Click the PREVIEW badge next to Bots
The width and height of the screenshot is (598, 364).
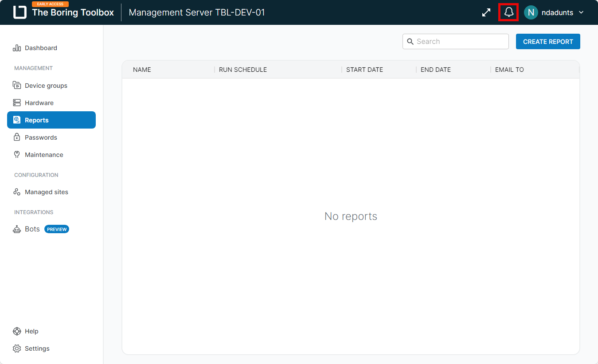point(57,229)
